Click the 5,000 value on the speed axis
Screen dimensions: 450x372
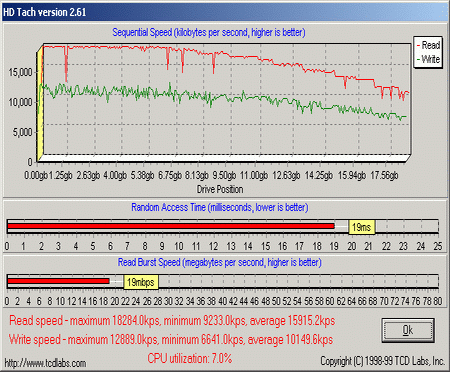[23, 132]
